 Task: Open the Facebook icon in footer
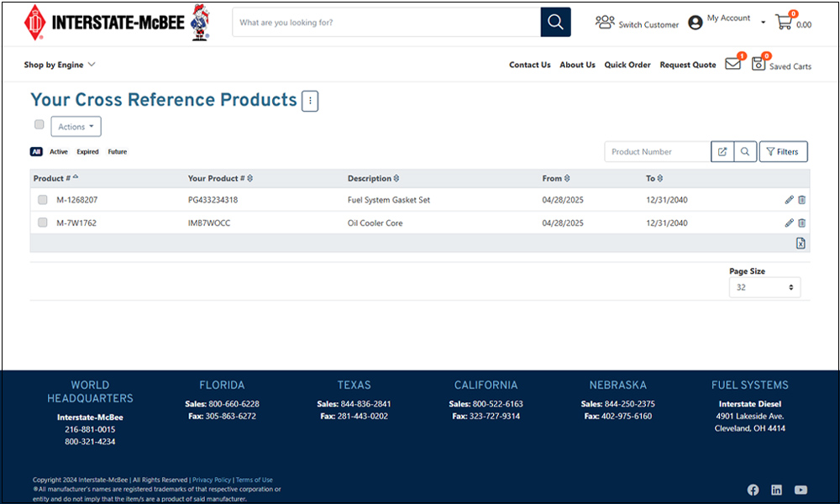(x=753, y=490)
